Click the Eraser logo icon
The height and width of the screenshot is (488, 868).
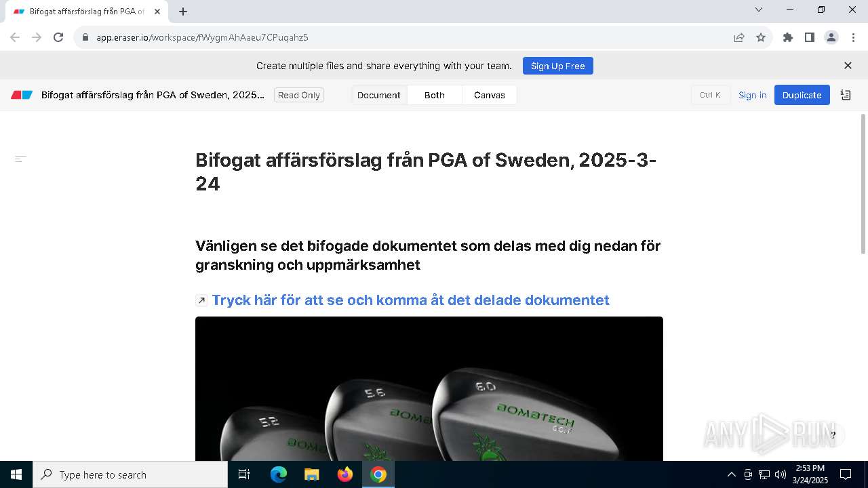click(x=22, y=95)
